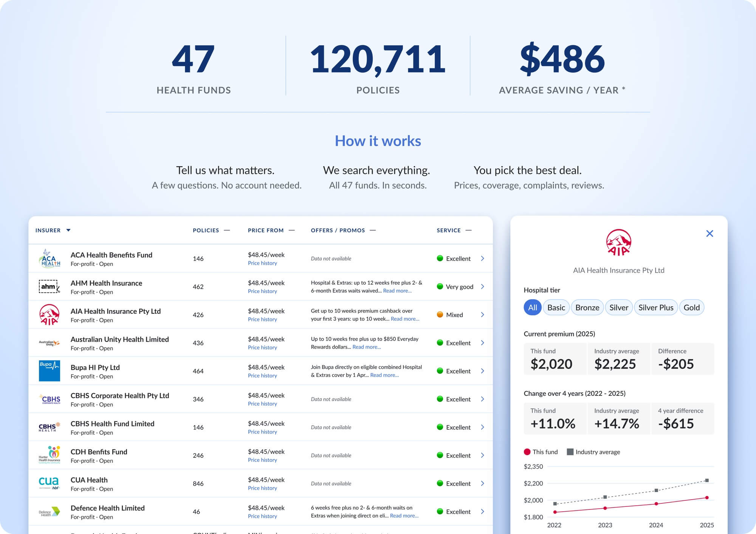Sort by the Insurer column arrow
The image size is (756, 534).
point(68,230)
